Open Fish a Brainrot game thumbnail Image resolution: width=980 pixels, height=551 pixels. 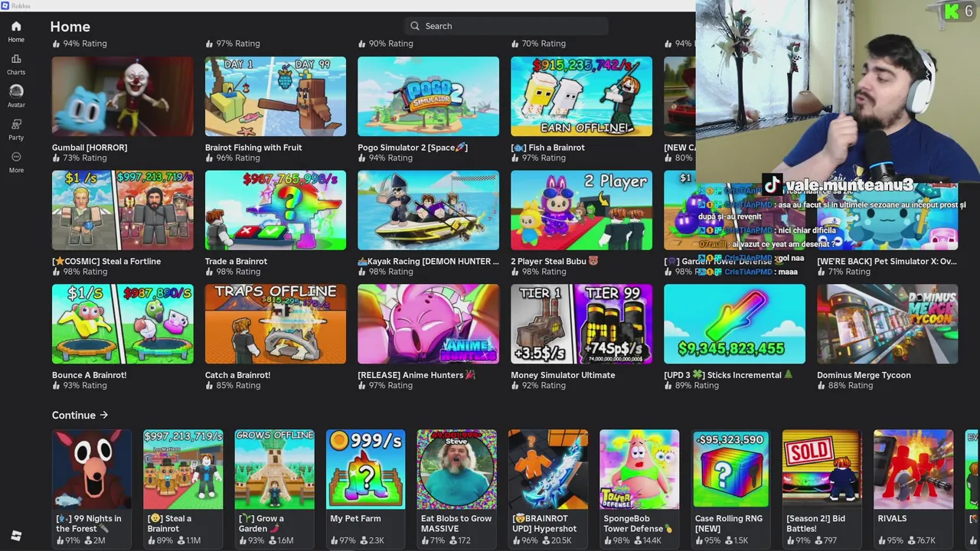[582, 96]
